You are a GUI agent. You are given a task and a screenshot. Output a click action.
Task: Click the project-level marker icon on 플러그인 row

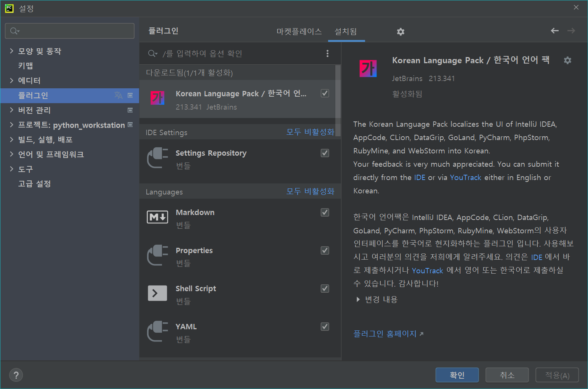point(130,96)
